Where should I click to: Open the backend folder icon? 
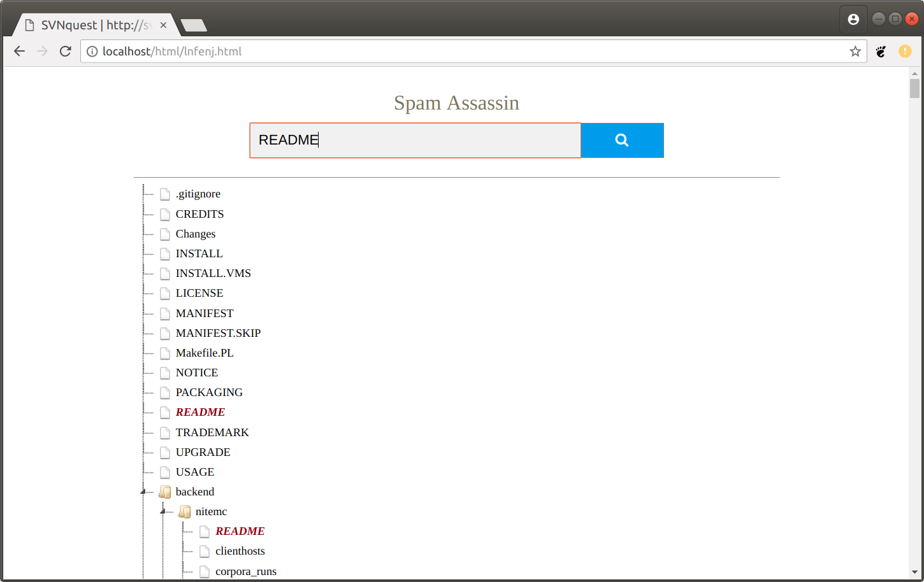click(165, 492)
